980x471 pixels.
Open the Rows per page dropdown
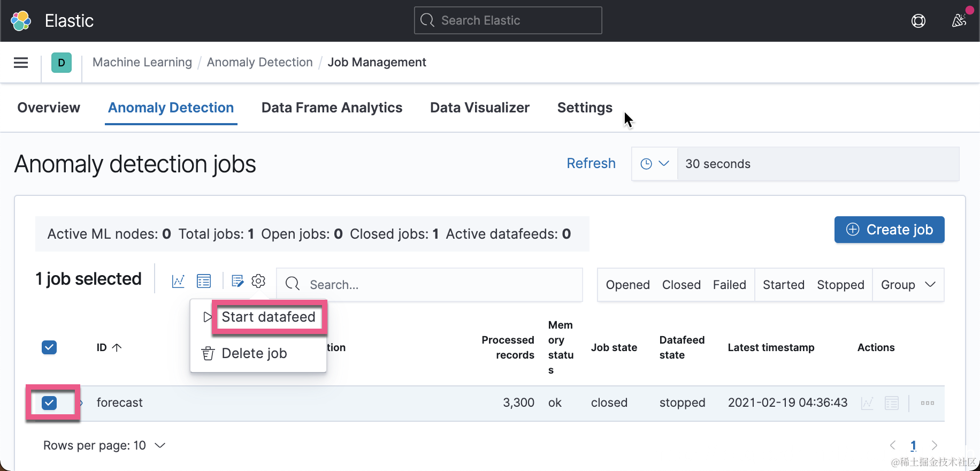coord(104,445)
